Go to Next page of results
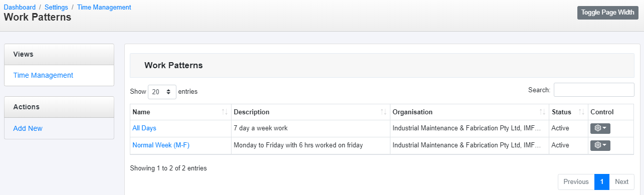Screen dimensions: 644x195 [x=621, y=182]
